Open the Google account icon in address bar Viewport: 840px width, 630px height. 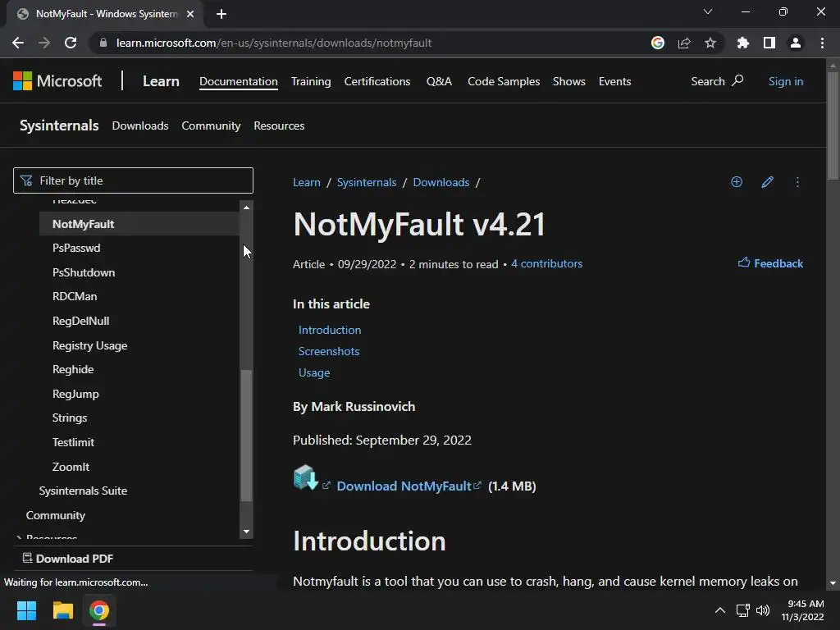[658, 43]
